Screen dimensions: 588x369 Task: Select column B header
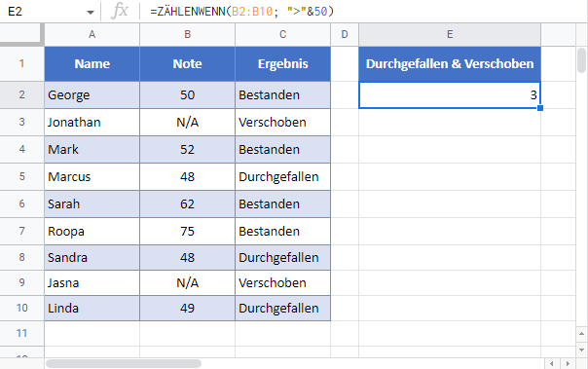pyautogui.click(x=188, y=34)
